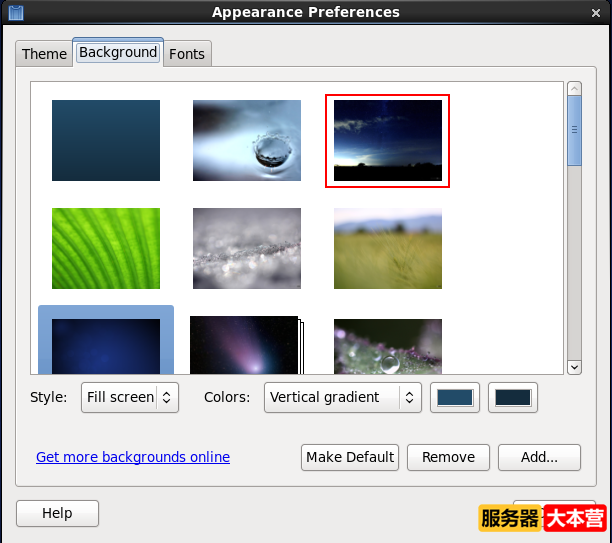
Task: Select the solid dark blue wallpaper thumbnail
Action: point(106,140)
